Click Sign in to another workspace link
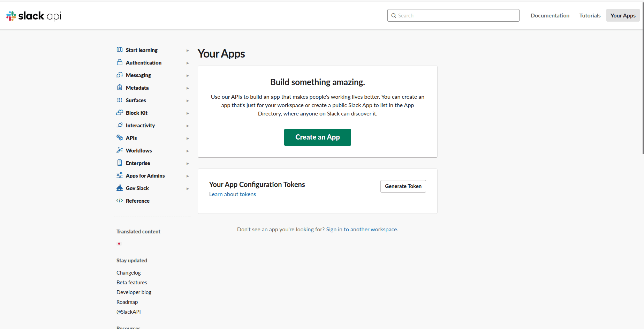Screen dimensions: 644x329 (362, 230)
